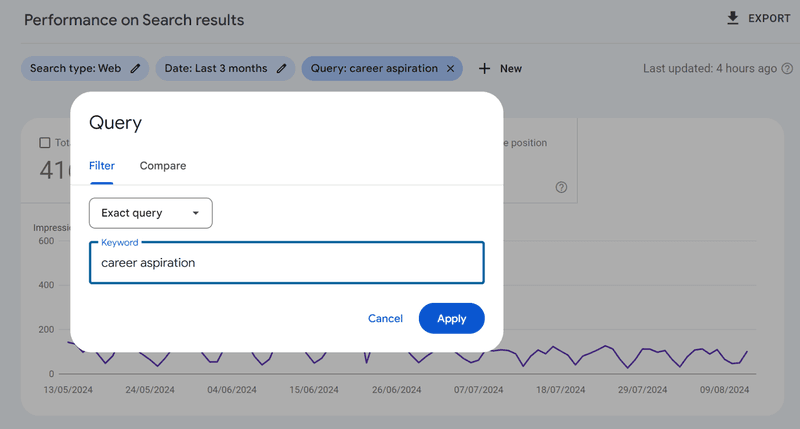Click the Export download icon
The image size is (800, 429).
pos(733,18)
